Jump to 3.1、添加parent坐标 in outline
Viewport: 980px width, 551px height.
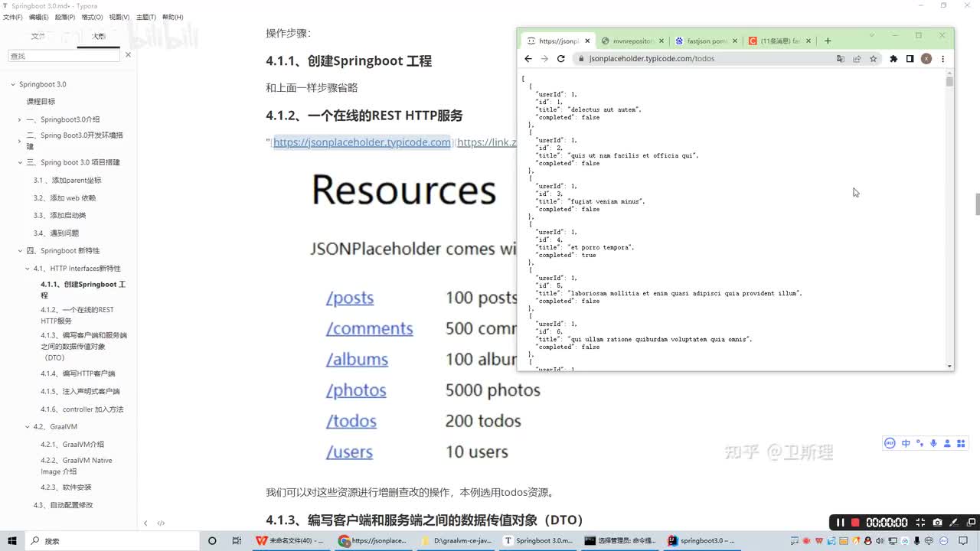coord(67,181)
